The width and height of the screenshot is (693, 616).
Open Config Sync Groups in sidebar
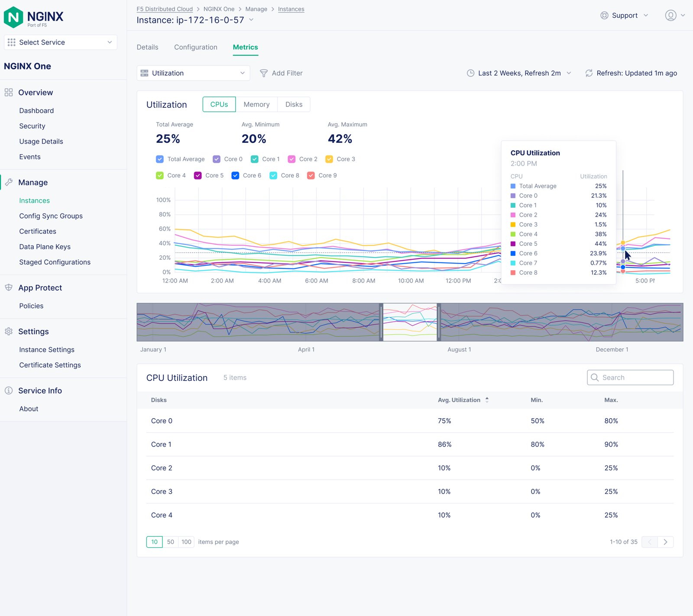tap(51, 216)
